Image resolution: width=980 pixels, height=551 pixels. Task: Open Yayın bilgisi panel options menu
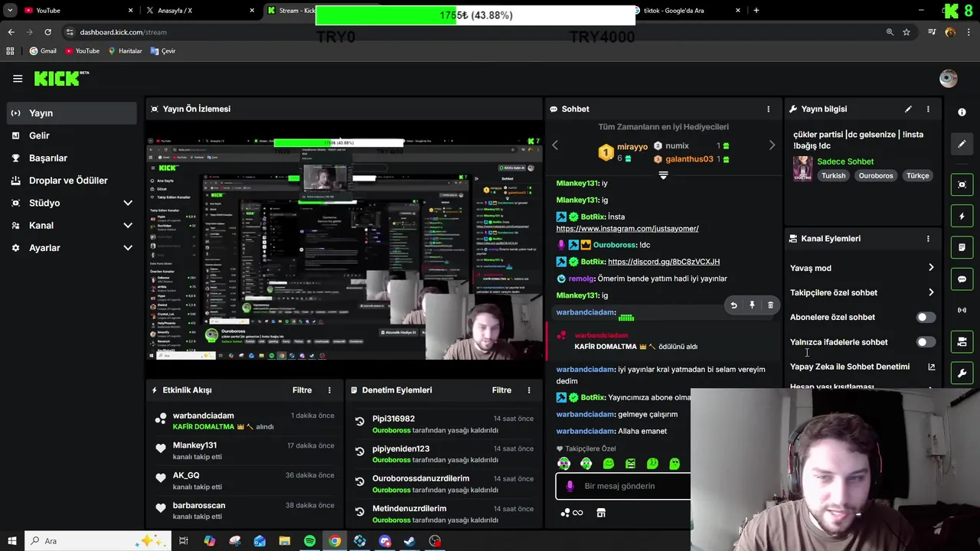point(928,109)
